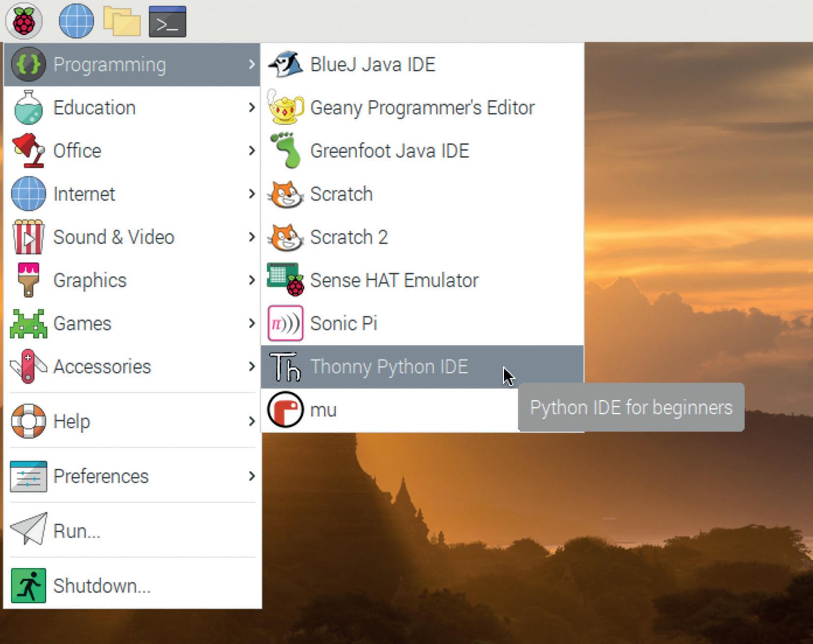Expand the Preferences submenu arrow

(x=252, y=476)
